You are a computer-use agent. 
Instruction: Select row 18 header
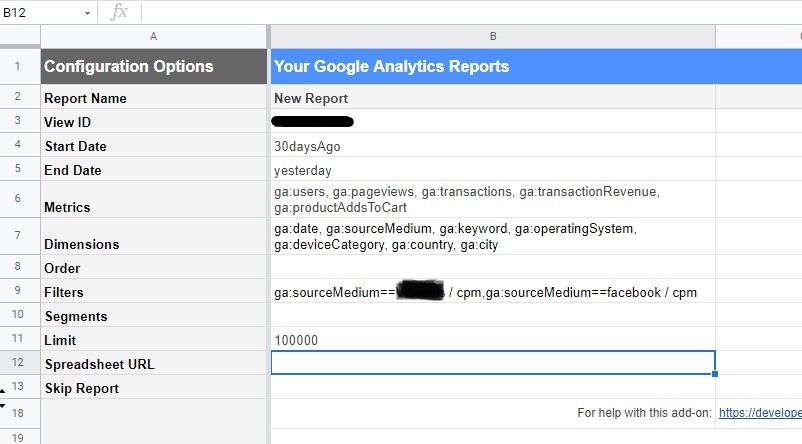click(20, 413)
